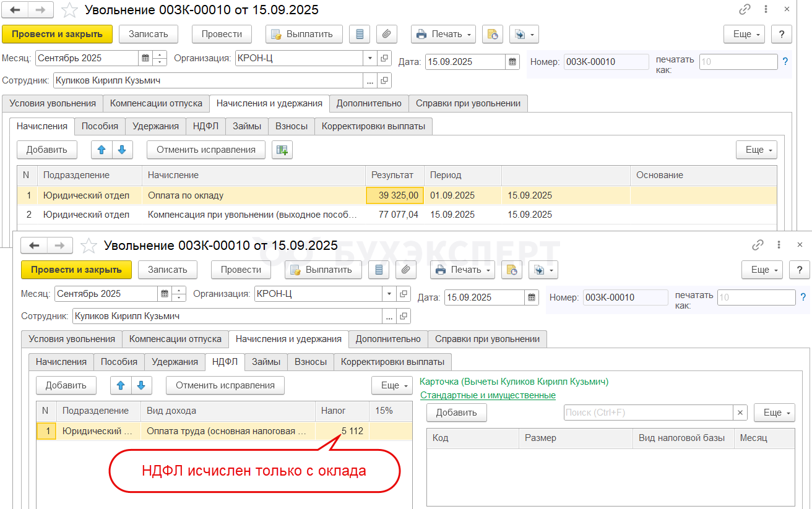Open Еще menu above the front НДФЛ table

click(x=392, y=385)
